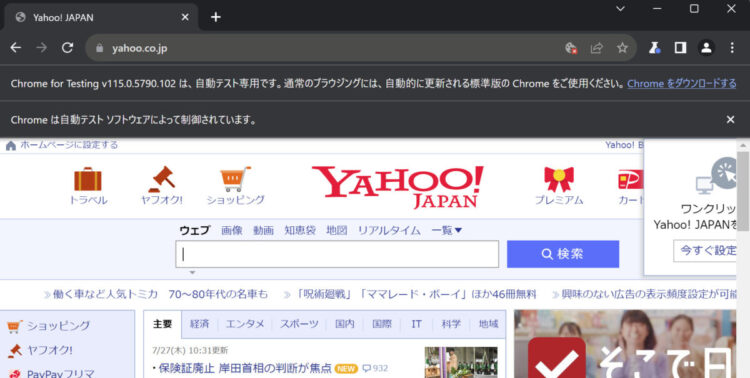The width and height of the screenshot is (750, 378).
Task: Open ヤフオク! in the left sidebar
Action: (50, 350)
